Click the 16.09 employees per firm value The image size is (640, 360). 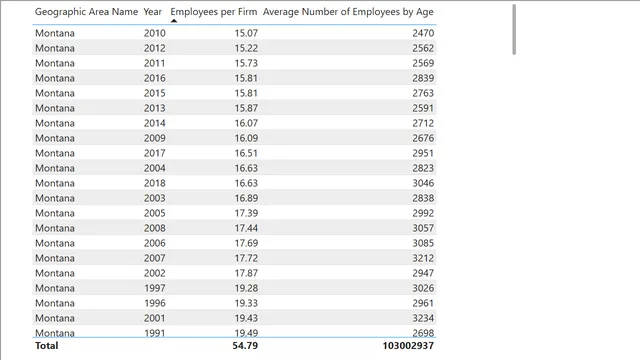246,138
